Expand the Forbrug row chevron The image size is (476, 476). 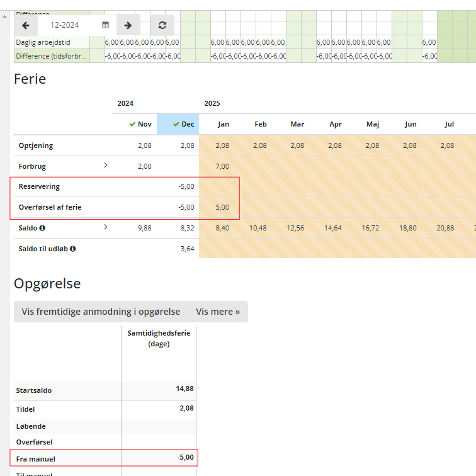(105, 166)
